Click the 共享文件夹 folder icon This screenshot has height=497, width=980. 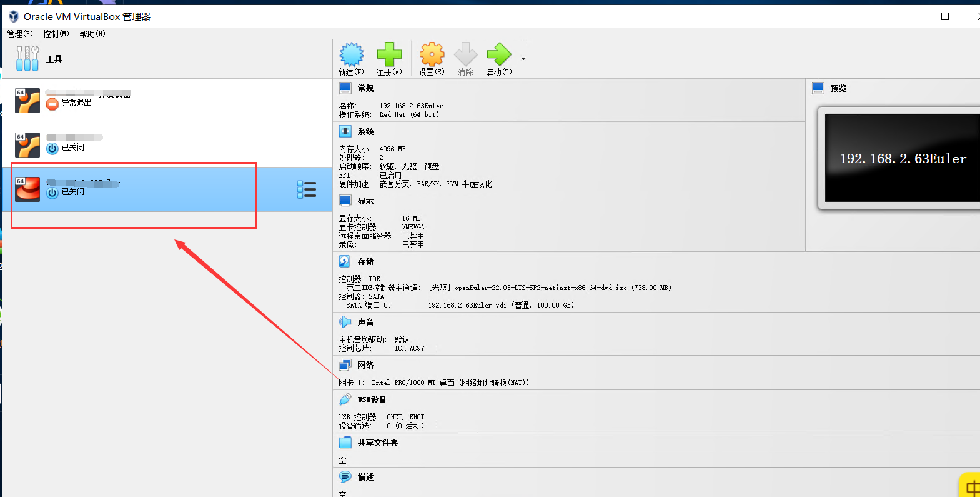(x=345, y=443)
